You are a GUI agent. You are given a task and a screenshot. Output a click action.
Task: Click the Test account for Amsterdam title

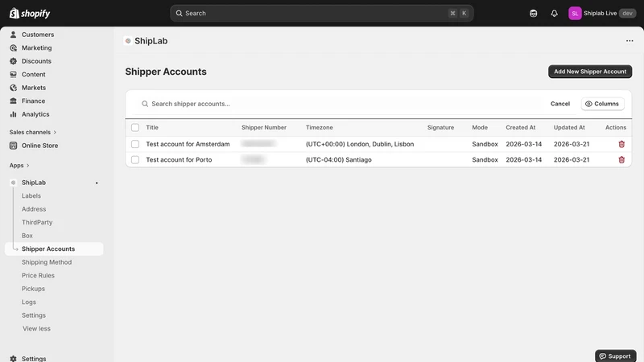coord(188,144)
